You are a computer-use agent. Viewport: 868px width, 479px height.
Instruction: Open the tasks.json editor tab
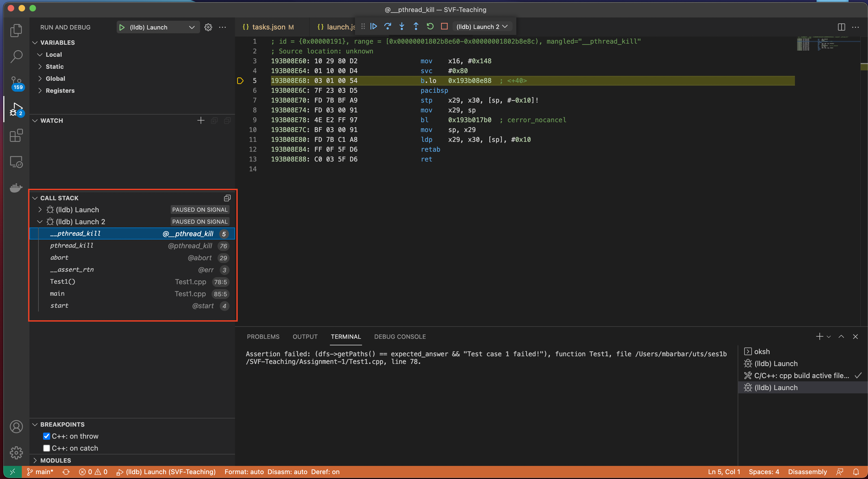click(x=269, y=27)
